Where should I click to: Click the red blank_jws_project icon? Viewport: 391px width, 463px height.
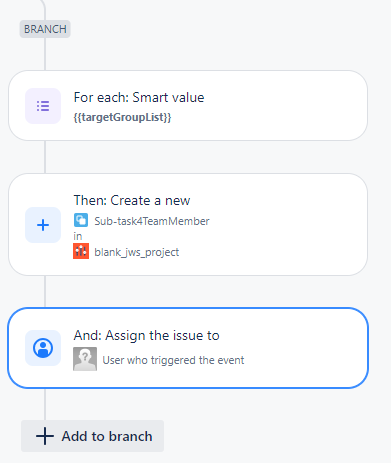coord(81,251)
